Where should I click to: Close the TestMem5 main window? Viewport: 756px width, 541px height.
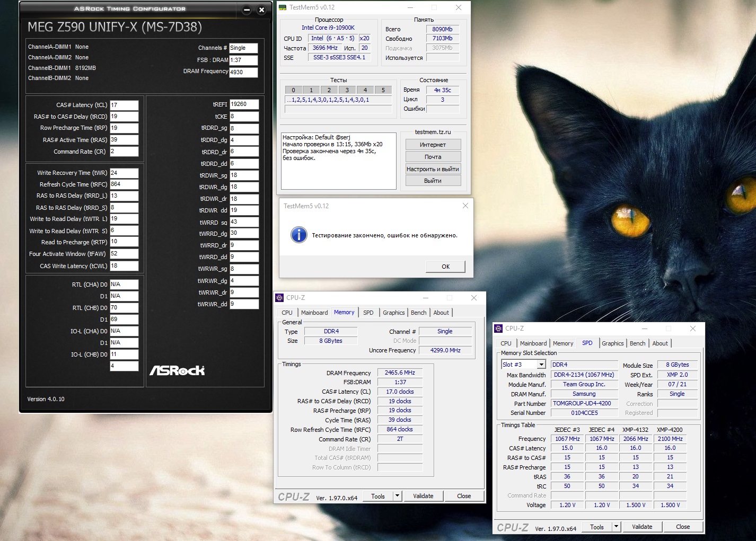tap(459, 7)
